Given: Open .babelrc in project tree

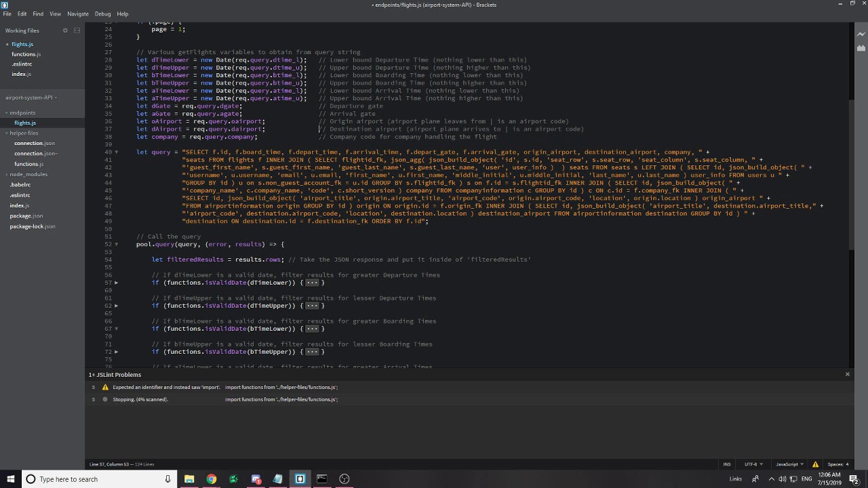Looking at the screenshot, I should tap(20, 184).
